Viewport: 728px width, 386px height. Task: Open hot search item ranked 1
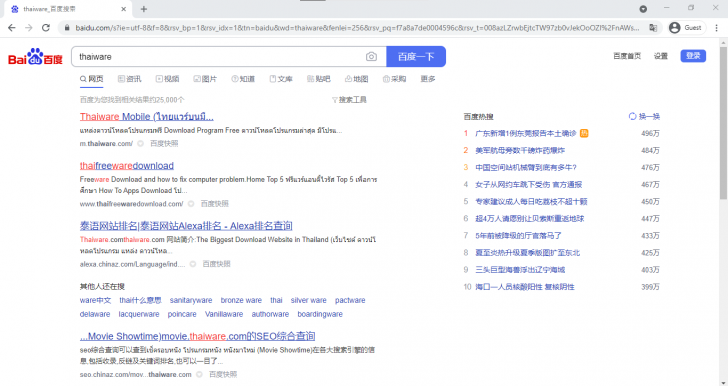526,133
